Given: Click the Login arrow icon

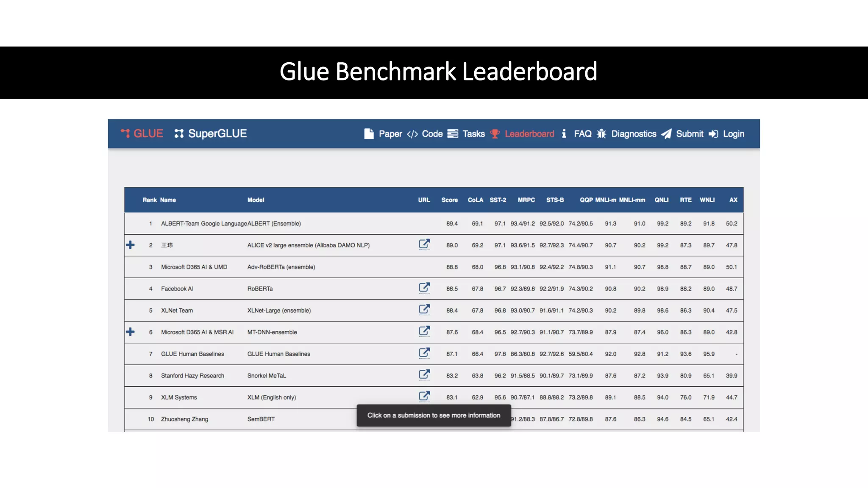Looking at the screenshot, I should (713, 134).
